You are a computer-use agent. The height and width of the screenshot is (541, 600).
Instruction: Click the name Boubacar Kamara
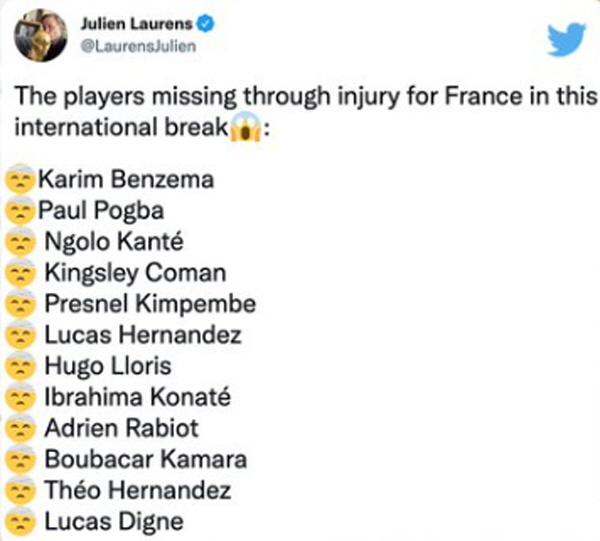146,459
